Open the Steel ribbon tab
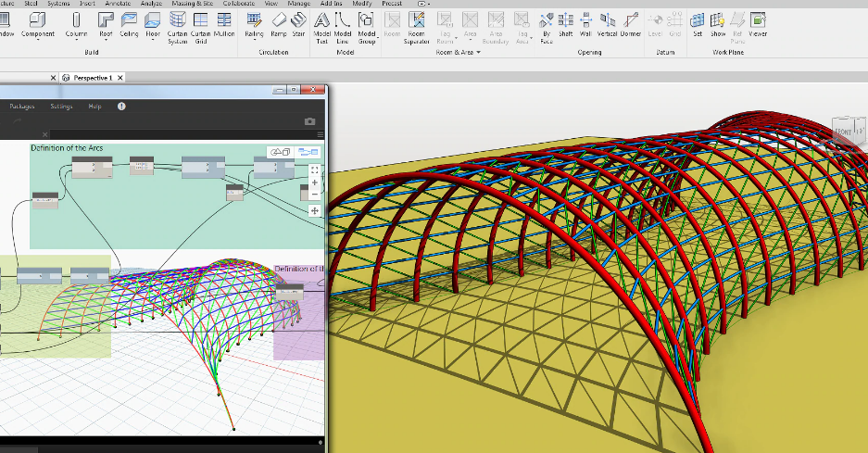This screenshot has width=868, height=453. pyautogui.click(x=31, y=4)
